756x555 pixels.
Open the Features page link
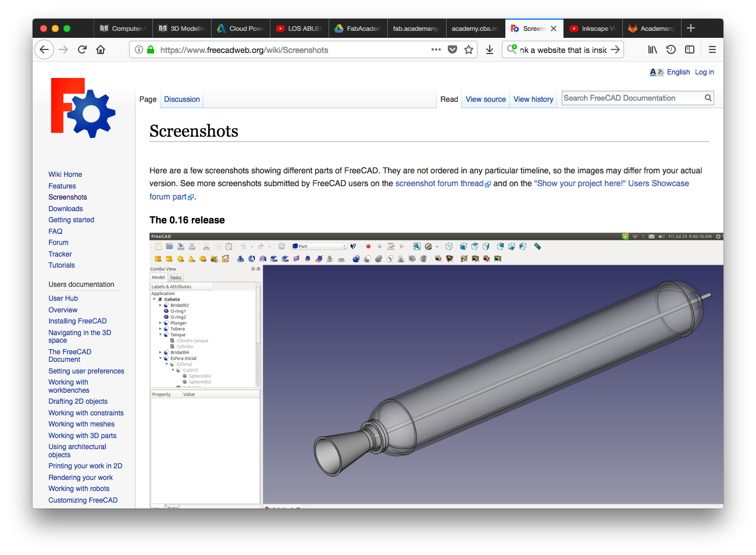click(x=62, y=186)
